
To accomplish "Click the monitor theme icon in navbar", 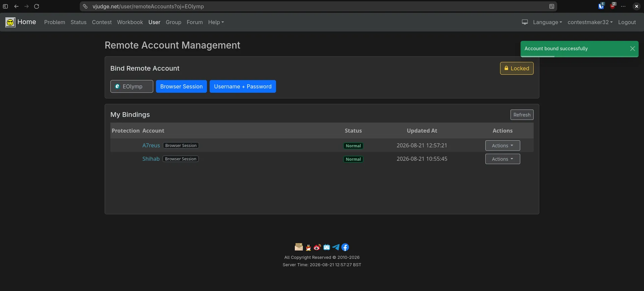I will pyautogui.click(x=525, y=22).
